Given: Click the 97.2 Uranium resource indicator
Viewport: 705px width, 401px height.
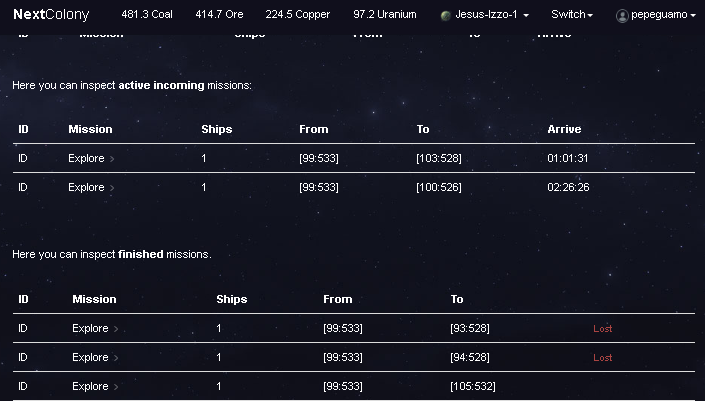Looking at the screenshot, I should pos(385,15).
